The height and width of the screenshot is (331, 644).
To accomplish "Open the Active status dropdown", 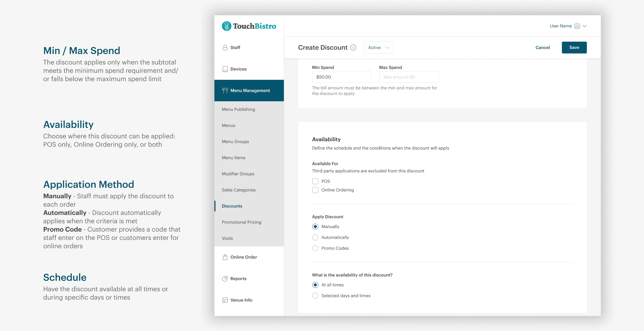I will [x=378, y=48].
